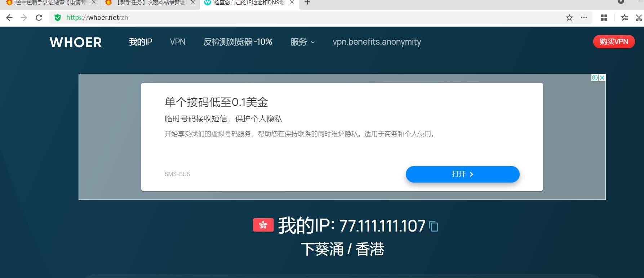
Task: Open a new browser tab
Action: click(x=307, y=3)
